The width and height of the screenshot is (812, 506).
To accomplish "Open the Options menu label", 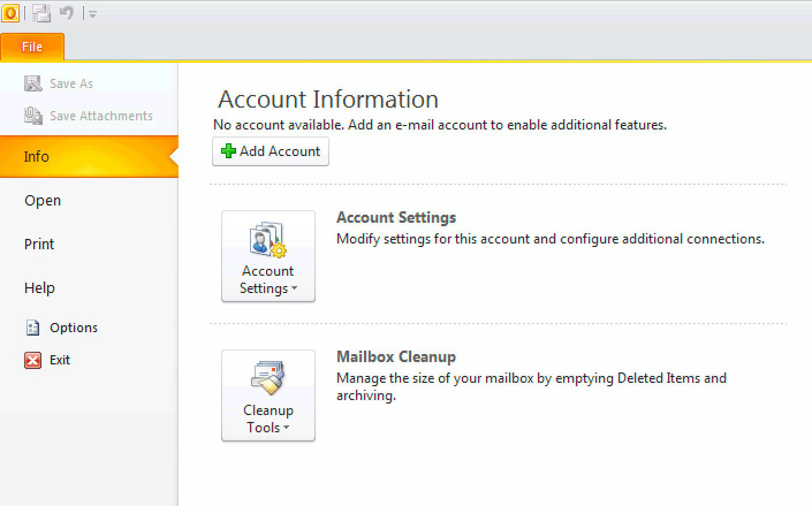I will click(74, 328).
